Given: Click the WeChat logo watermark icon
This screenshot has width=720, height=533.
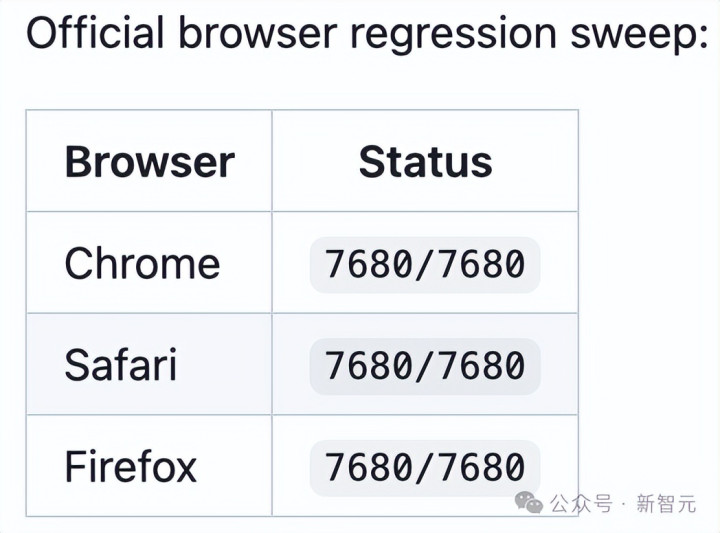Looking at the screenshot, I should tap(528, 502).
